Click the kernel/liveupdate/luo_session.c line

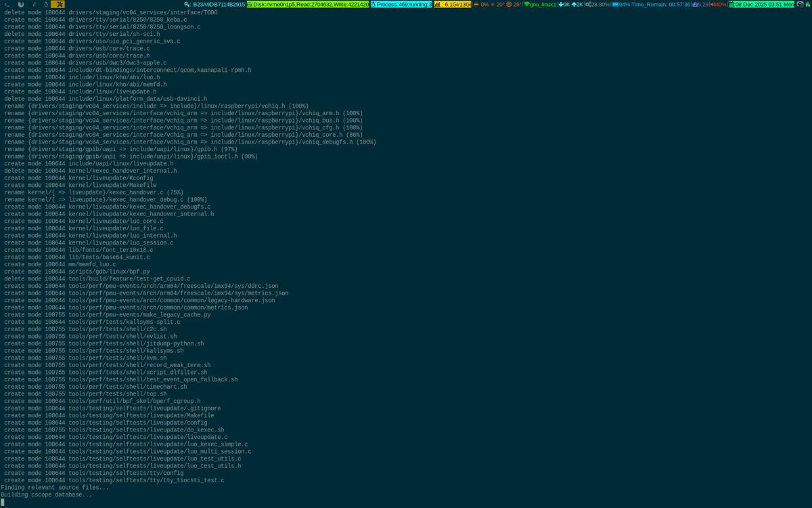(89, 243)
